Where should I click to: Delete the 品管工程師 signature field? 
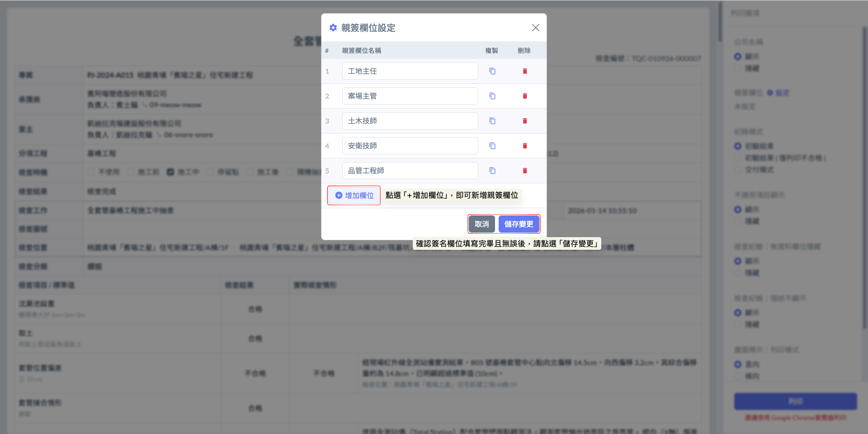click(525, 171)
